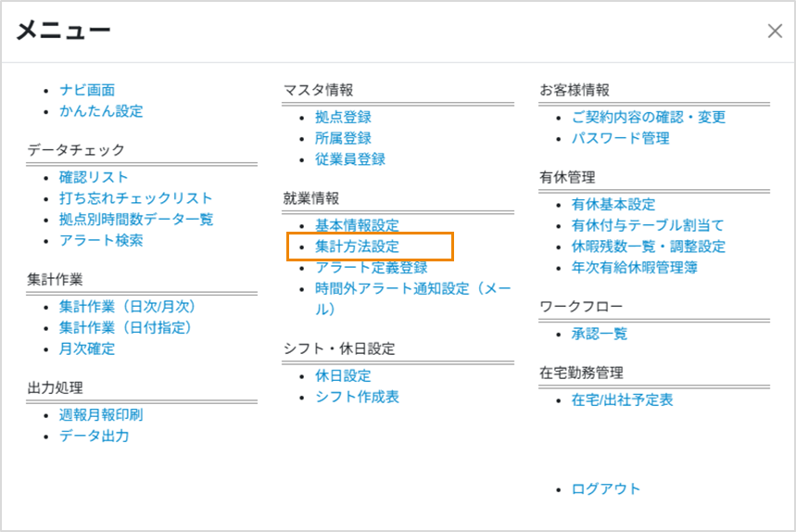Open データ出力

coord(94,436)
